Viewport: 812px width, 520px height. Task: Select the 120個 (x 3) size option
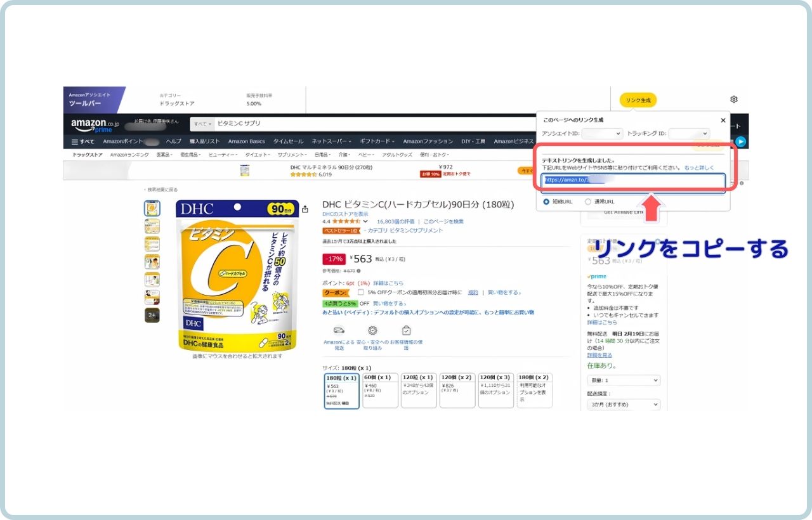(495, 391)
